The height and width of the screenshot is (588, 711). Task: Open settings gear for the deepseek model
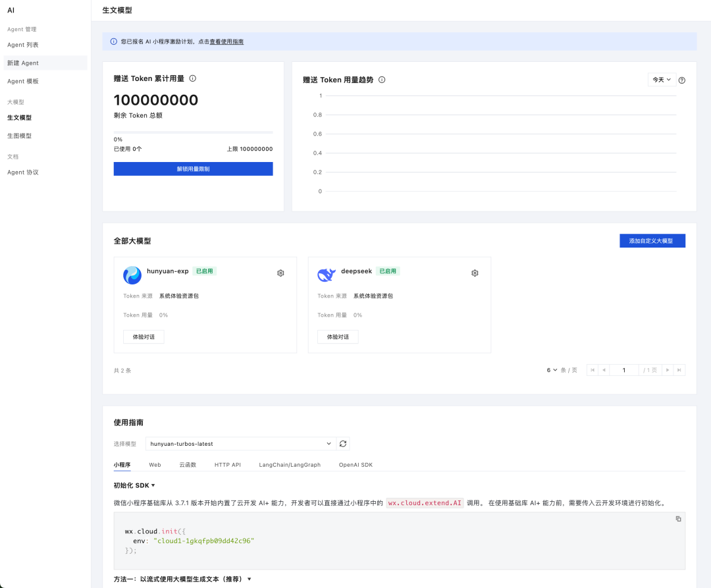click(475, 273)
